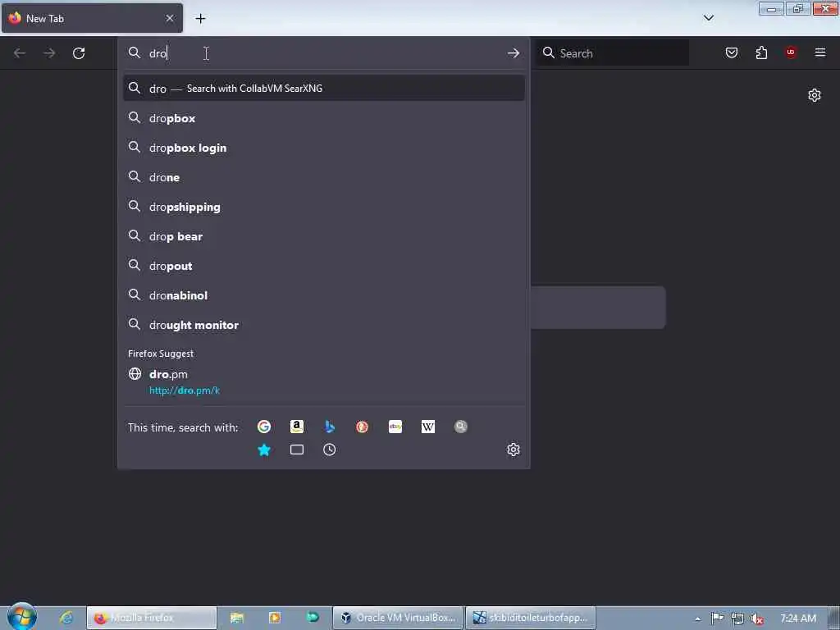Select the 'drought monitor' suggestion
This screenshot has width=840, height=630.
pos(323,325)
